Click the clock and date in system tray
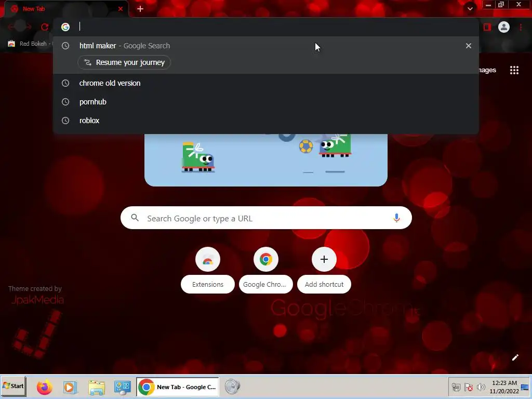Viewport: 532px width, 399px height. pos(504,387)
